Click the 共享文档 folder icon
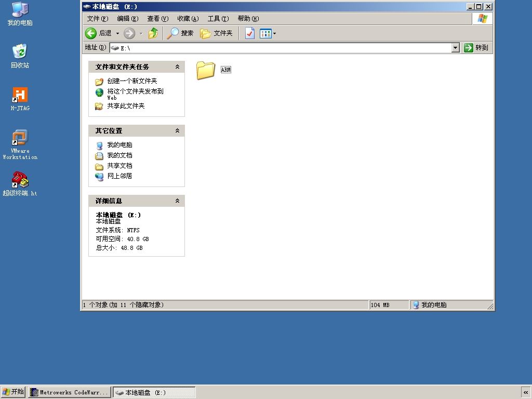The image size is (532, 399). click(x=99, y=167)
